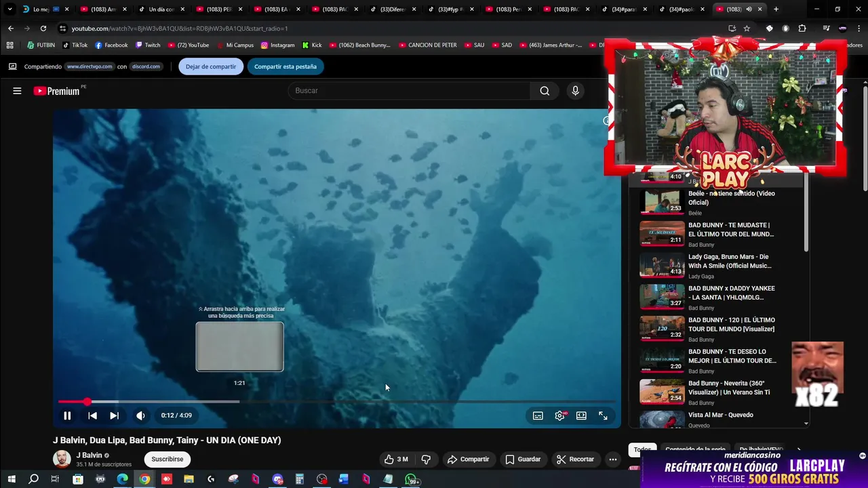
Task: Open Windows taskbar search
Action: coord(33,479)
